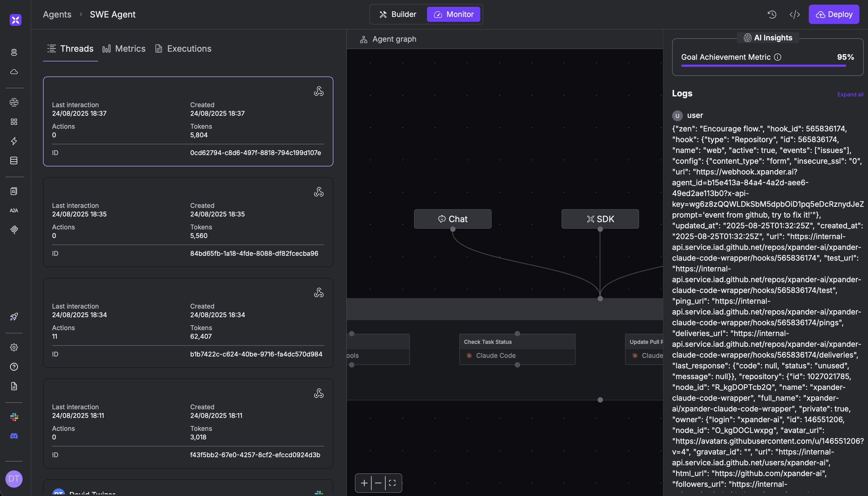Screen dimensions: 868x496
Task: Open the Agents robot icon in sidebar
Action: [x=14, y=52]
